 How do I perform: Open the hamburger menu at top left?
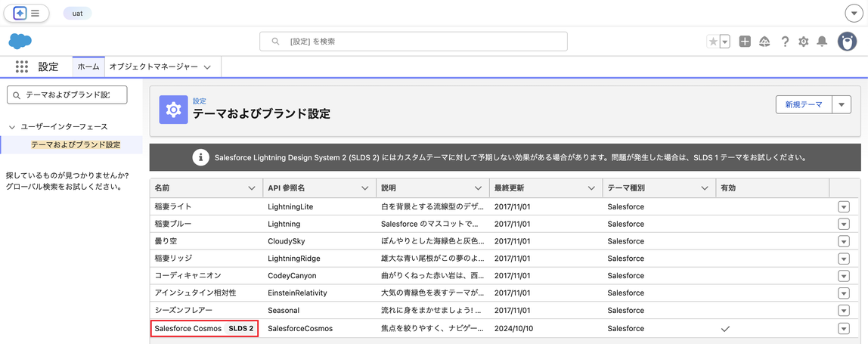(x=36, y=13)
